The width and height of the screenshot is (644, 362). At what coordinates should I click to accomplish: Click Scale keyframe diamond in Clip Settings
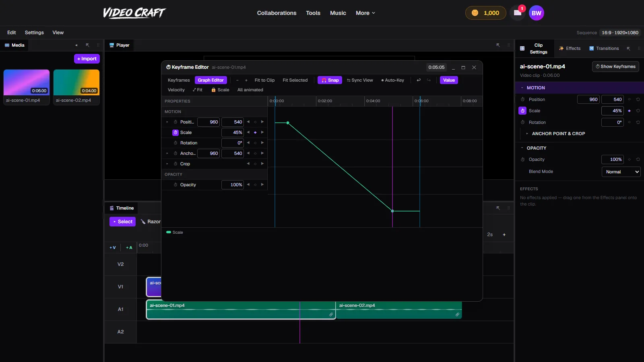(x=629, y=111)
